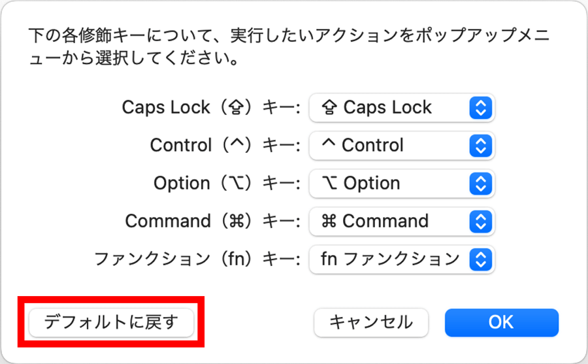Image resolution: width=588 pixels, height=364 pixels.
Task: Click the ⌥ glyph inside the Option popup
Action: point(329,184)
